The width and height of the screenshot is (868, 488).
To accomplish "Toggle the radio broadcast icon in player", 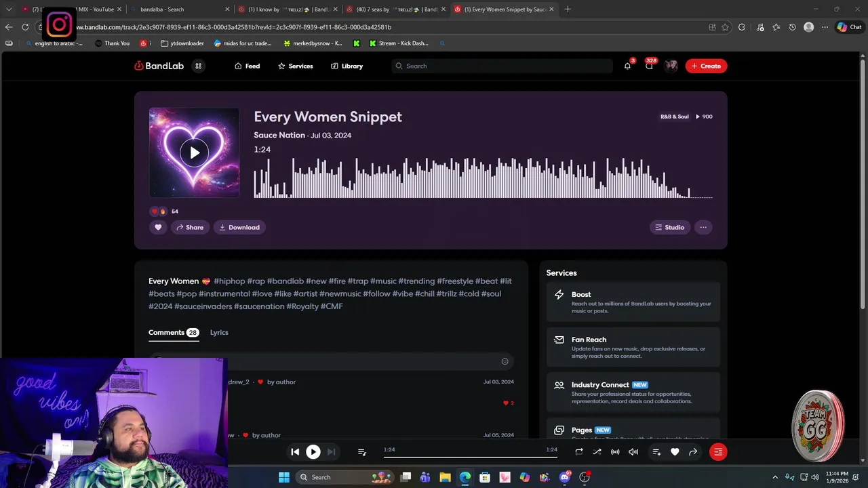I will (615, 451).
